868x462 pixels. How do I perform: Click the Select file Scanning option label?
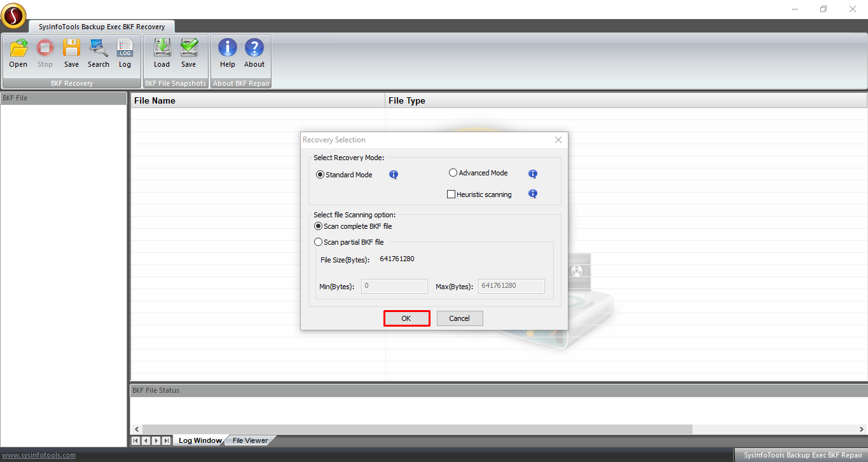click(x=354, y=215)
